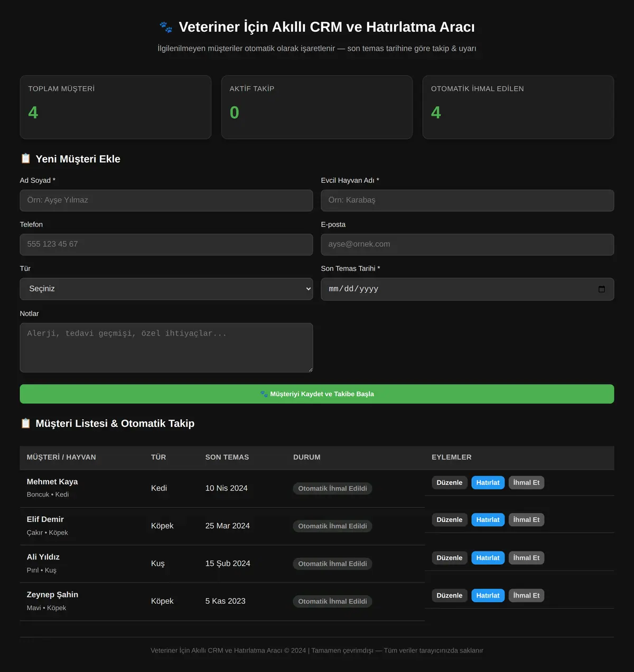Open the Tür dropdown showing Seçiniz

tap(166, 289)
